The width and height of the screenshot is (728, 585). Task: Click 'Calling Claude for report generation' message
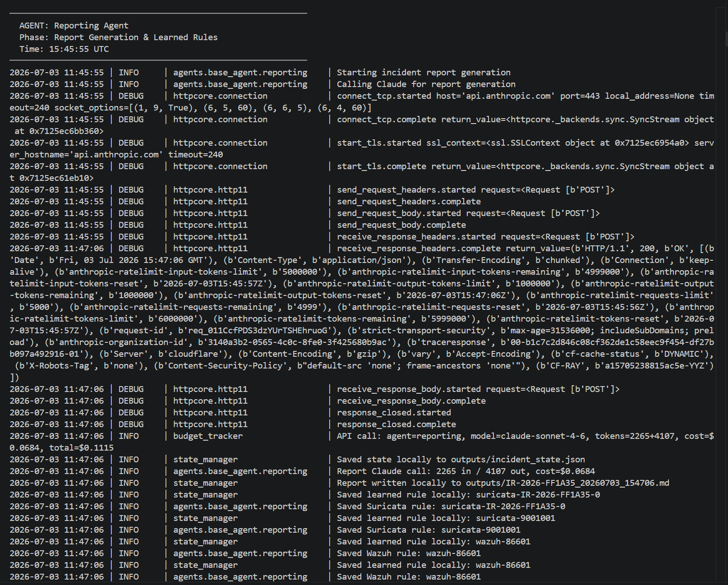(x=426, y=84)
